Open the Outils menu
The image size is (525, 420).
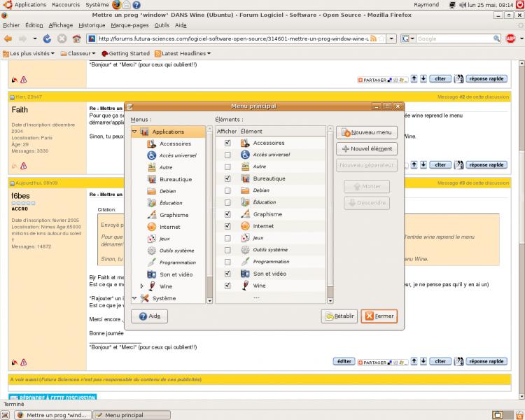(162, 25)
